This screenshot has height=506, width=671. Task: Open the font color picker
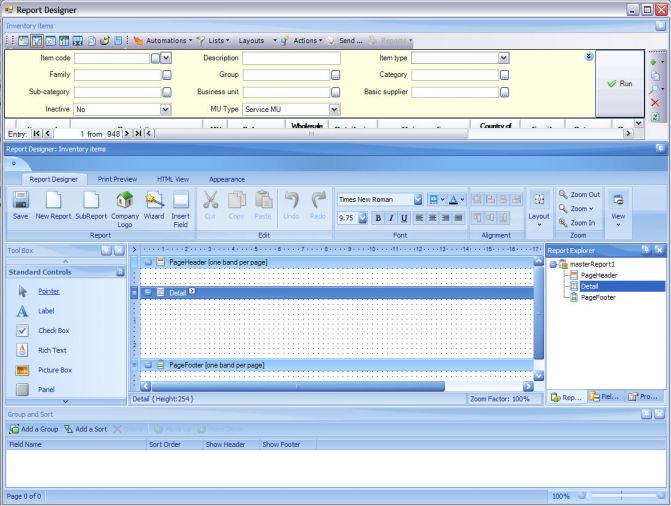457,199
